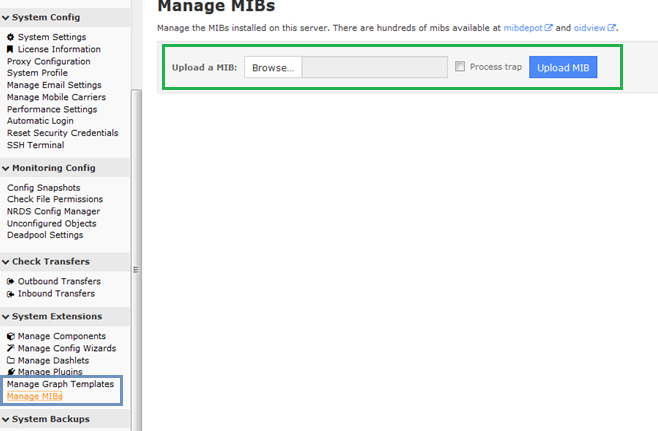Click the Manage Components cube icon

click(11, 336)
